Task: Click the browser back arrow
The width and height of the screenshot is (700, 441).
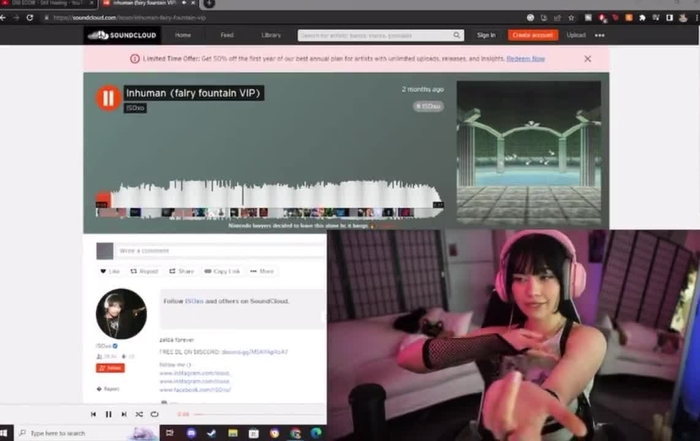Action: click(x=3, y=18)
